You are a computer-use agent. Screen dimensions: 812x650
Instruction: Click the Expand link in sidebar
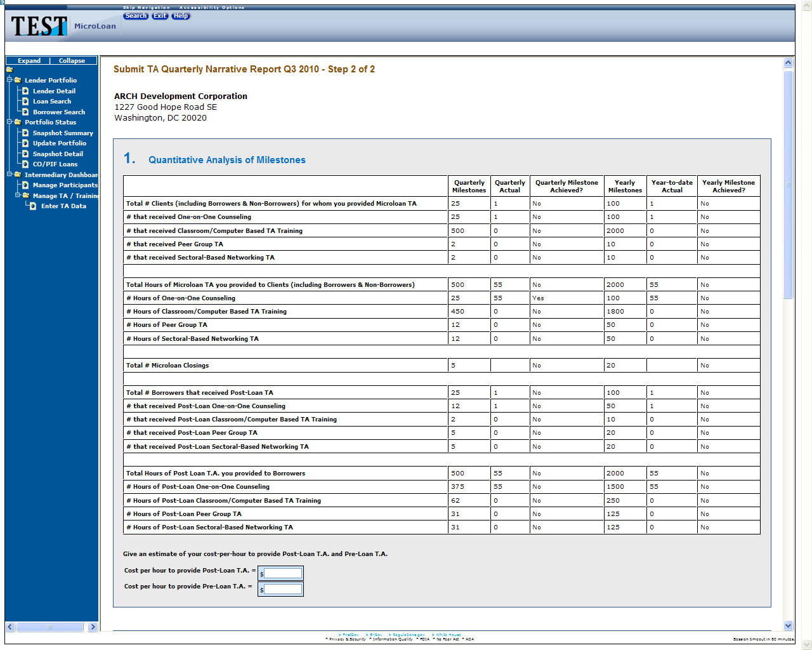tap(29, 61)
